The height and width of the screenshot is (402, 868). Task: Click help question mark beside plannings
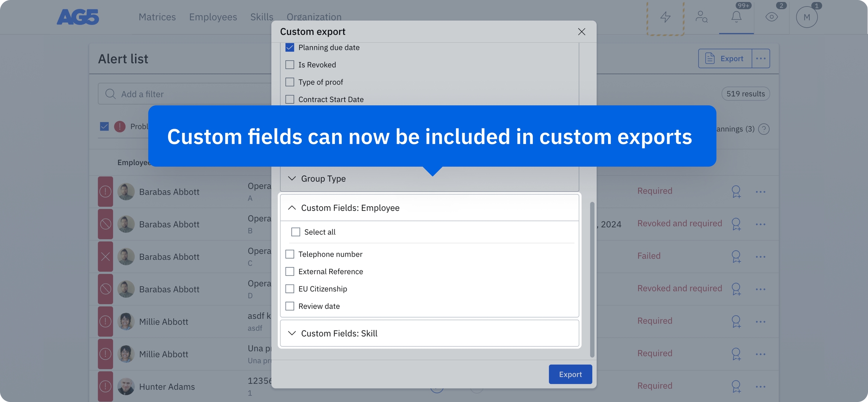tap(764, 129)
